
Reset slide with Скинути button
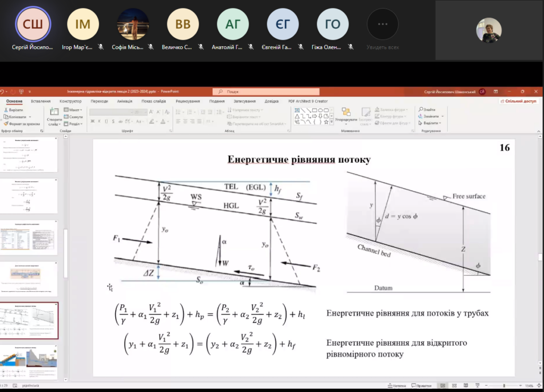[x=73, y=117]
